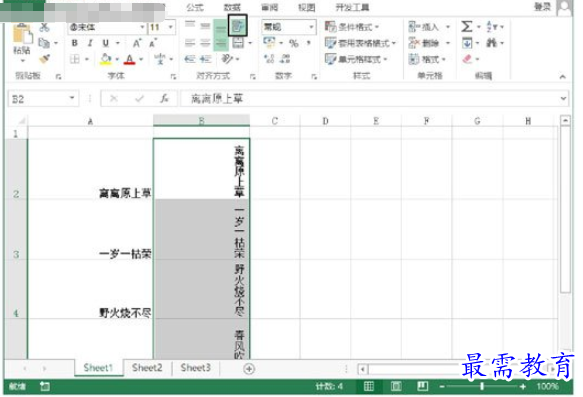Click the text Orientation icon
This screenshot has width=583, height=397.
pyautogui.click(x=227, y=59)
